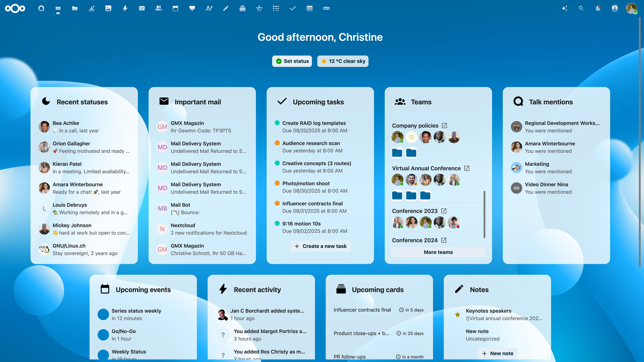
Task: Open the account menu via profile avatar
Action: [632, 8]
